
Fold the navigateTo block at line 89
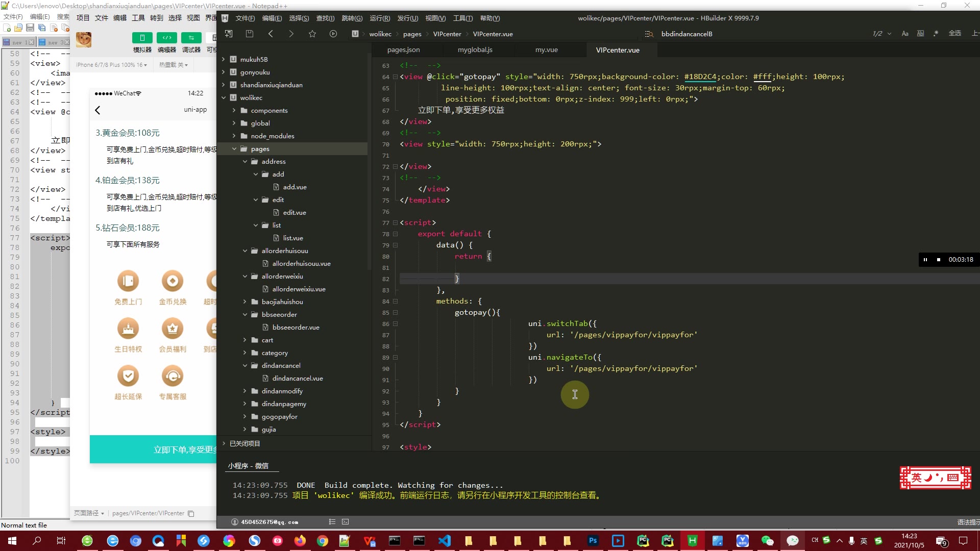(x=395, y=358)
